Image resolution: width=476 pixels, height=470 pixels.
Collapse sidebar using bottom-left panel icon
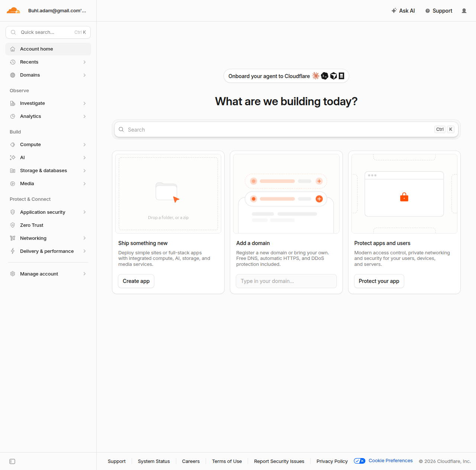12,461
